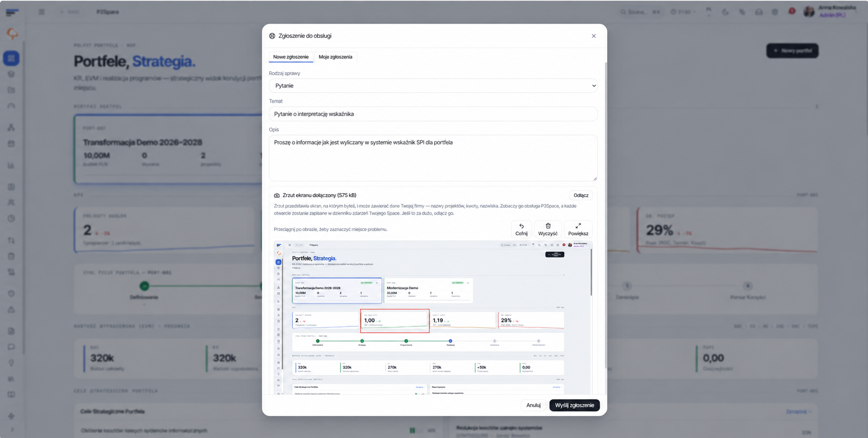868x438 pixels.
Task: Cancel the request with Anuluj
Action: pyautogui.click(x=533, y=406)
